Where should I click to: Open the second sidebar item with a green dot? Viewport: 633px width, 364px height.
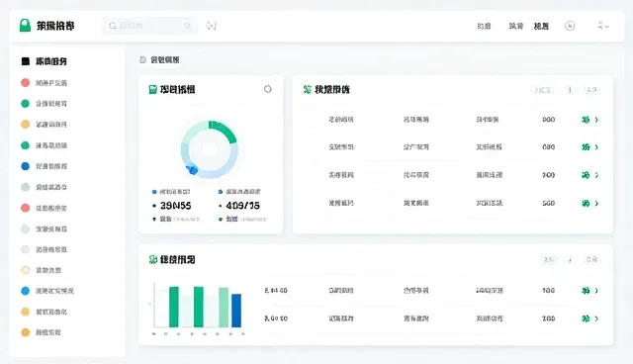tap(45, 145)
